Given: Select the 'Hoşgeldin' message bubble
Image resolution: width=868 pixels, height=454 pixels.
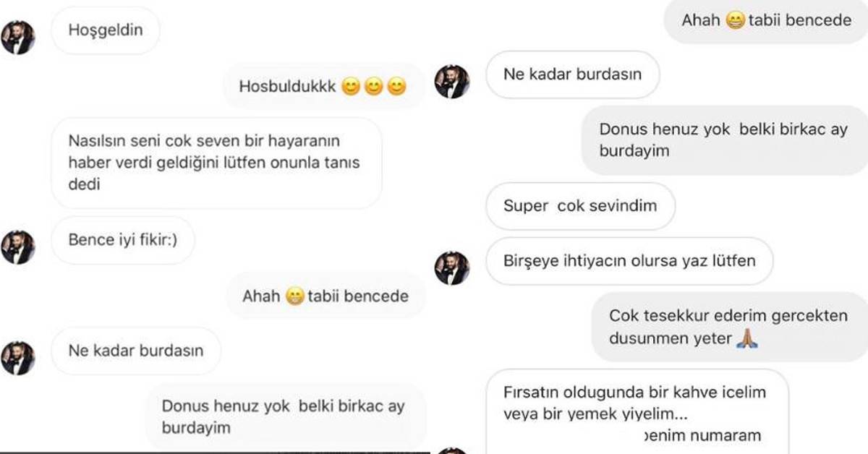Looking at the screenshot, I should (x=106, y=31).
